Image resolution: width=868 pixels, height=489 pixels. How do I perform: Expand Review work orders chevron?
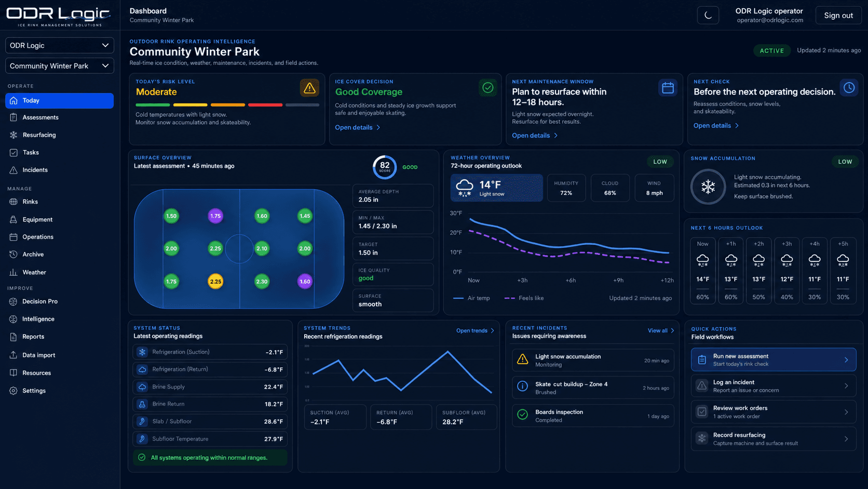(x=846, y=412)
